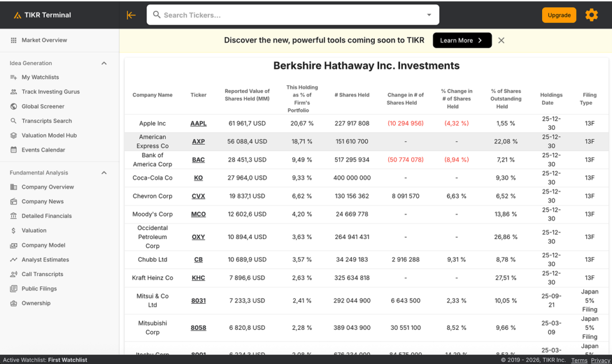
Task: Click the Terms link in footer
Action: coord(579,360)
